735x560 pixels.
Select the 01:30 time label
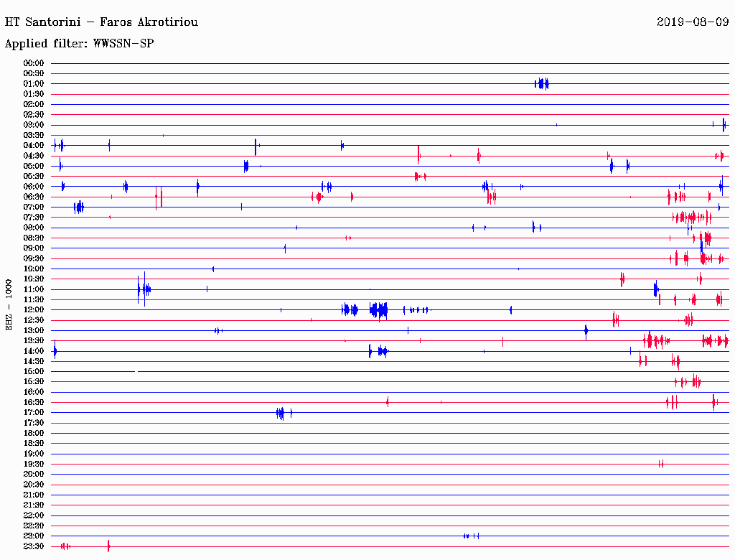34,94
